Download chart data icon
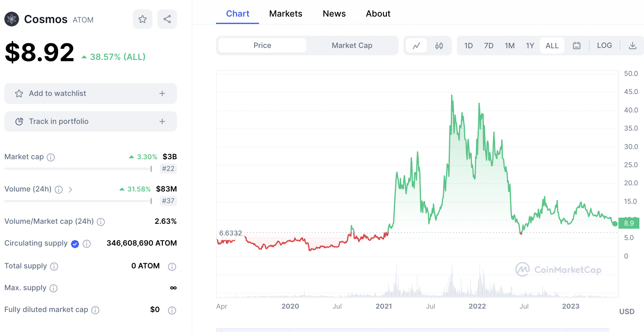This screenshot has width=644, height=332. 633,45
